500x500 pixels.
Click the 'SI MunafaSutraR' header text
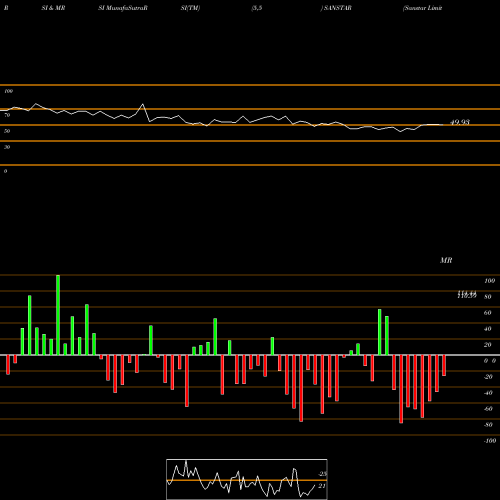click(x=122, y=8)
